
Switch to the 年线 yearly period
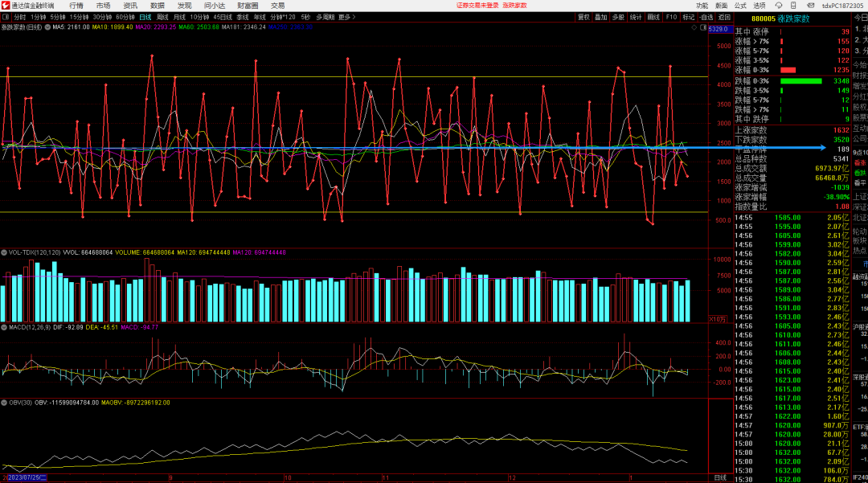point(260,17)
